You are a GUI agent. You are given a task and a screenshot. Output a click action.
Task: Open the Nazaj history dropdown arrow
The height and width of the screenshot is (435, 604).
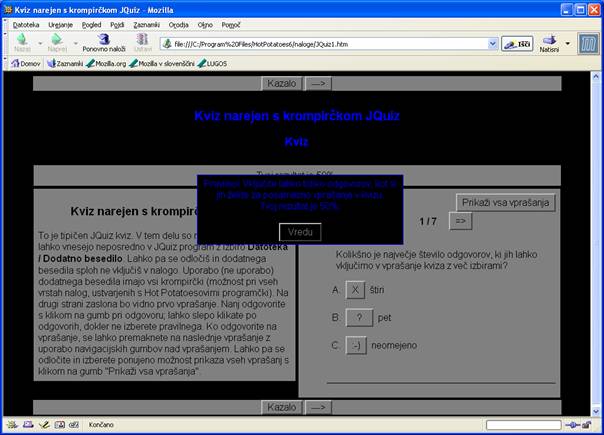coord(38,44)
